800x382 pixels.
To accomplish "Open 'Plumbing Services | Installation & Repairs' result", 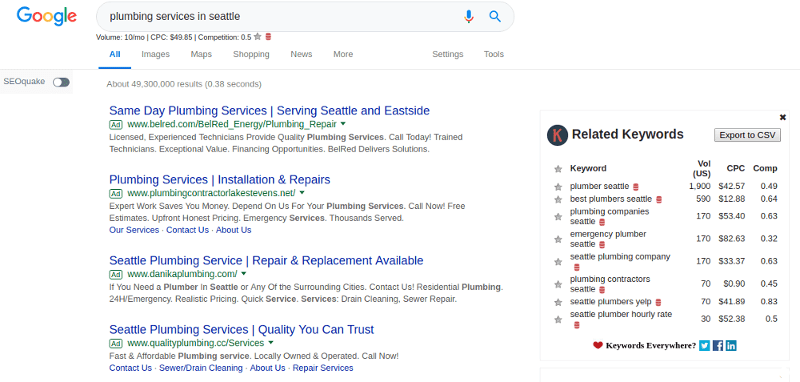I will coord(220,180).
